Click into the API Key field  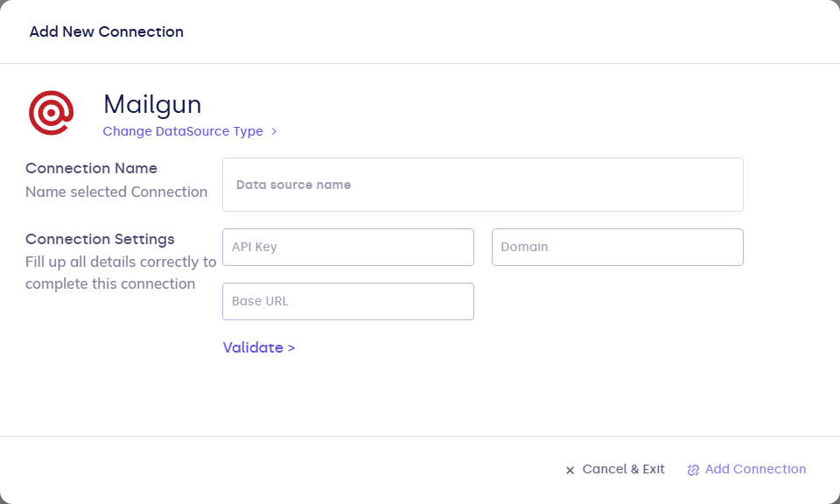tap(348, 247)
